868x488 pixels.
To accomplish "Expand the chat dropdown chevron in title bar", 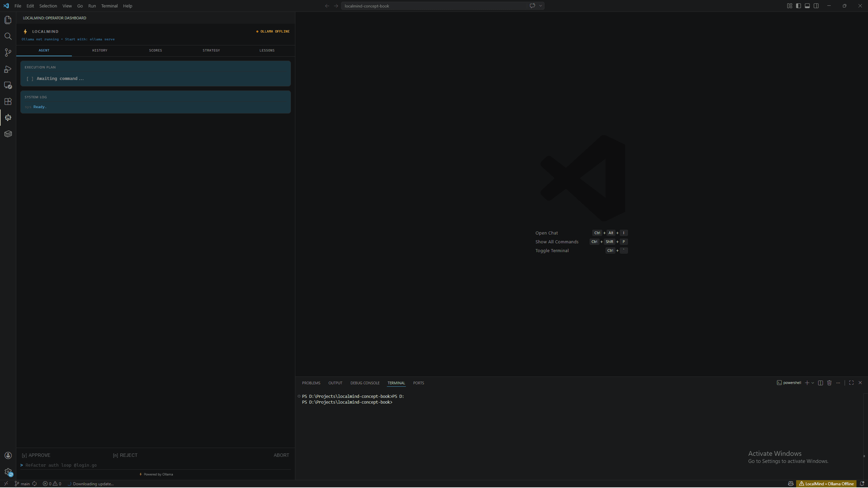I will point(540,6).
